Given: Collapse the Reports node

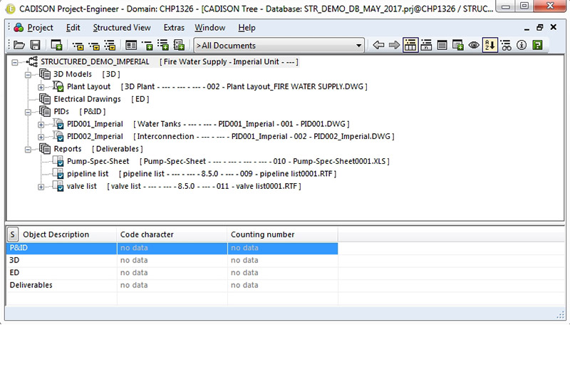Looking at the screenshot, I should point(28,150).
